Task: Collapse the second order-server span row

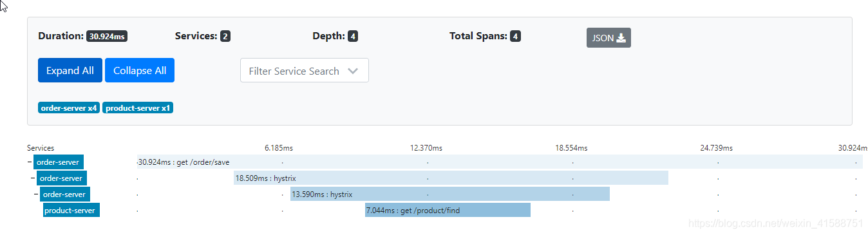Action: 33,178
